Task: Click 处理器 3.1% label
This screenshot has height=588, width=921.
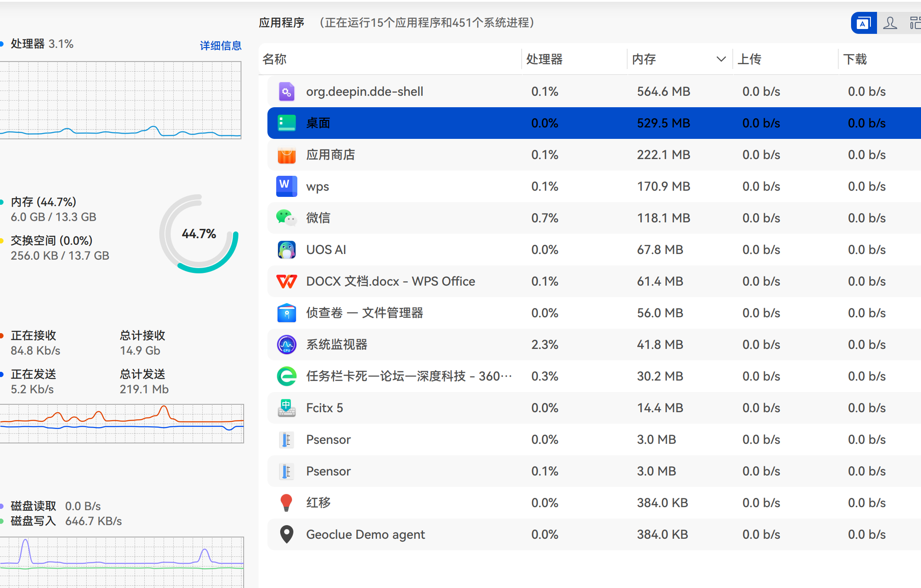Action: (x=42, y=44)
